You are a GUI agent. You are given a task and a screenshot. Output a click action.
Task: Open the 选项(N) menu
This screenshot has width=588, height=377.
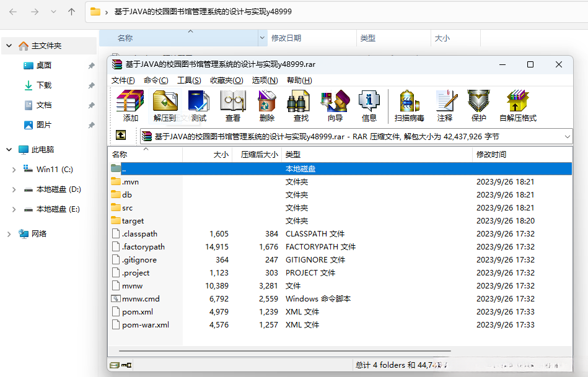click(265, 80)
